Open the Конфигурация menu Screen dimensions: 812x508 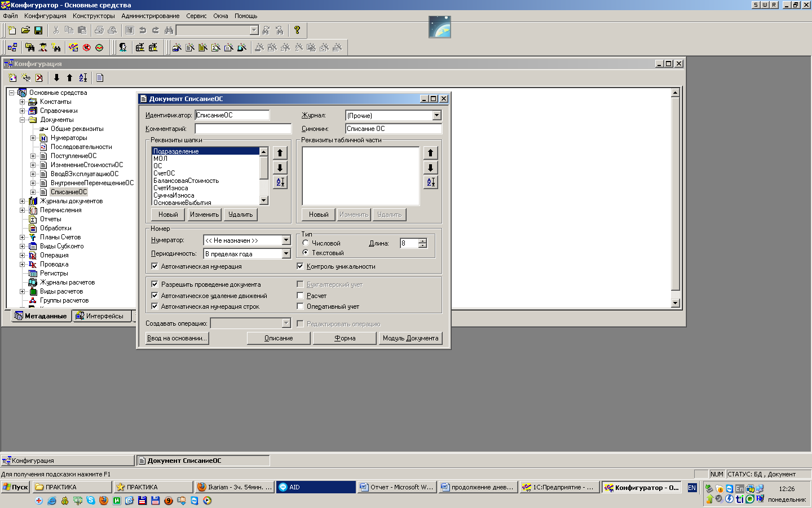(45, 16)
